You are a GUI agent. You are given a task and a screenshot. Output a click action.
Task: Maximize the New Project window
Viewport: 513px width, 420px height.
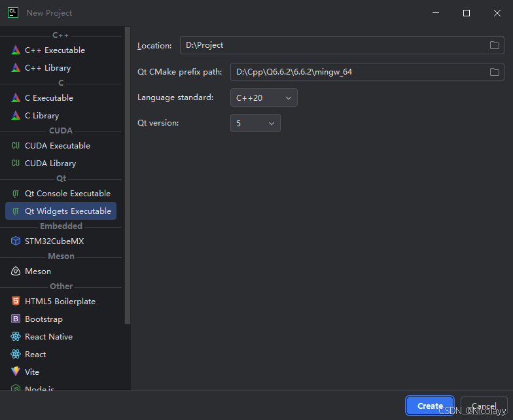467,13
